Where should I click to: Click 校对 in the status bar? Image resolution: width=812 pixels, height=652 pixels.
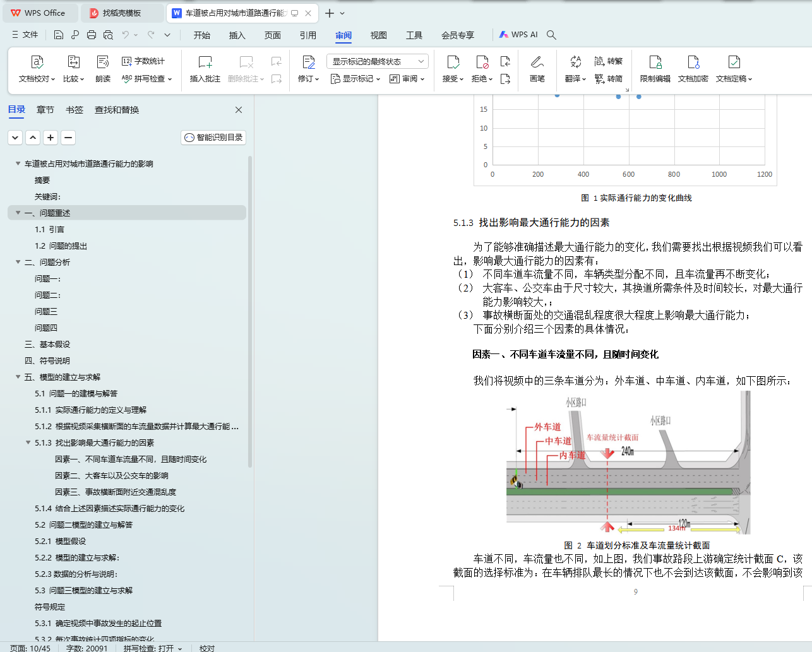point(207,648)
